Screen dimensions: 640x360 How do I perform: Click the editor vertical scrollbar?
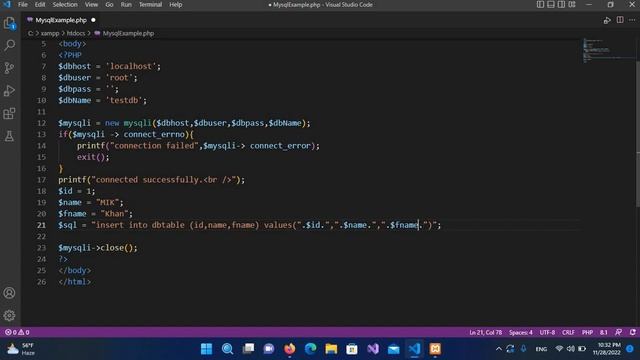[x=637, y=135]
